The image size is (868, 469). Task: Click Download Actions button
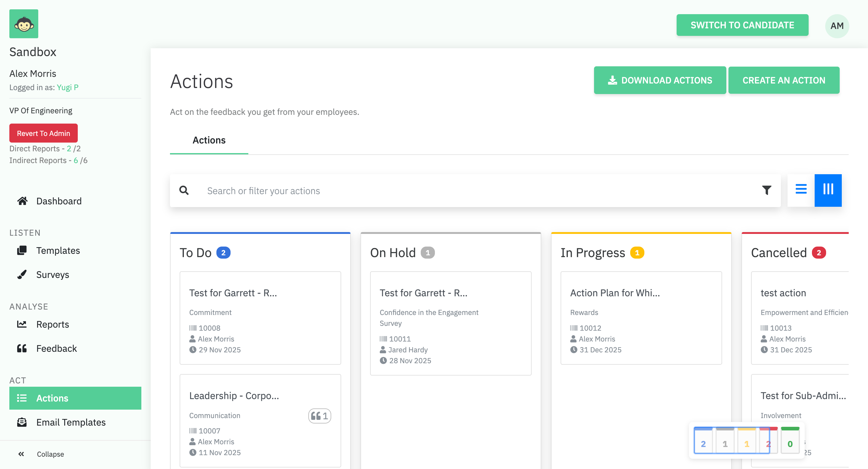[x=660, y=80]
